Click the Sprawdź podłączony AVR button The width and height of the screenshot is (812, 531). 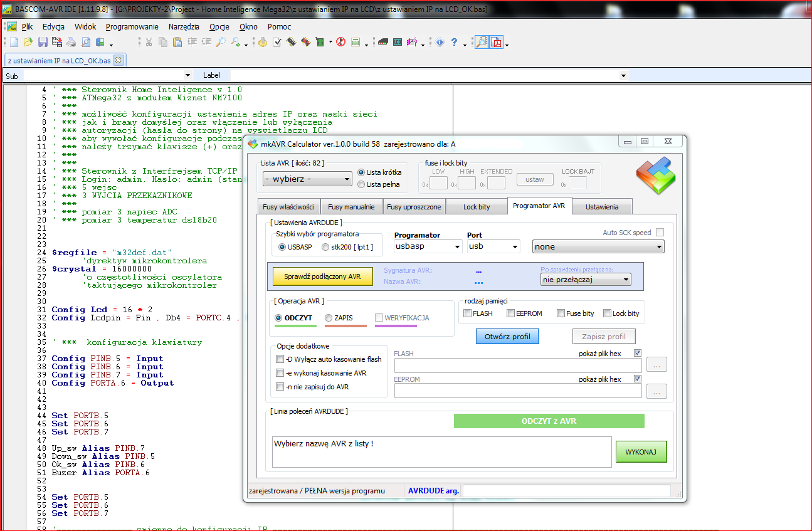click(x=322, y=276)
